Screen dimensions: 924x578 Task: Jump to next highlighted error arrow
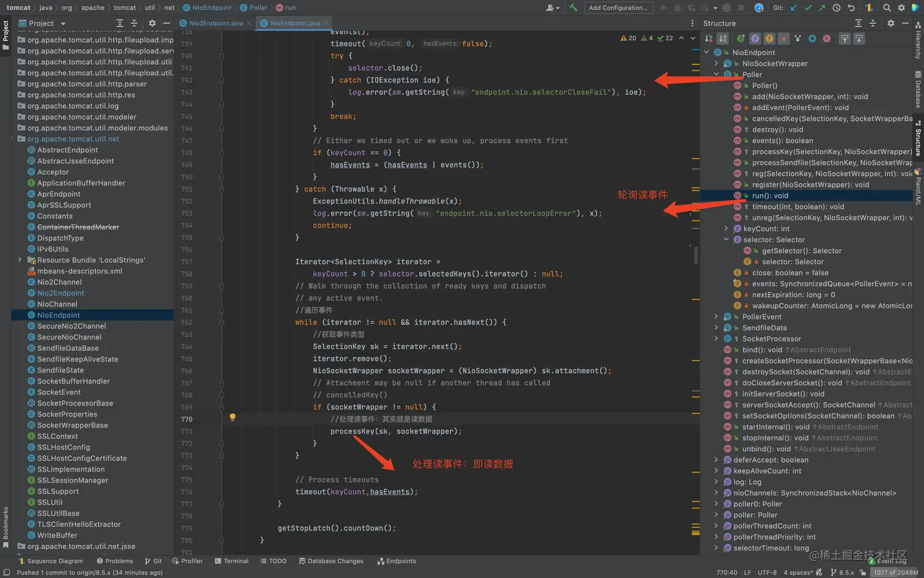click(x=693, y=38)
